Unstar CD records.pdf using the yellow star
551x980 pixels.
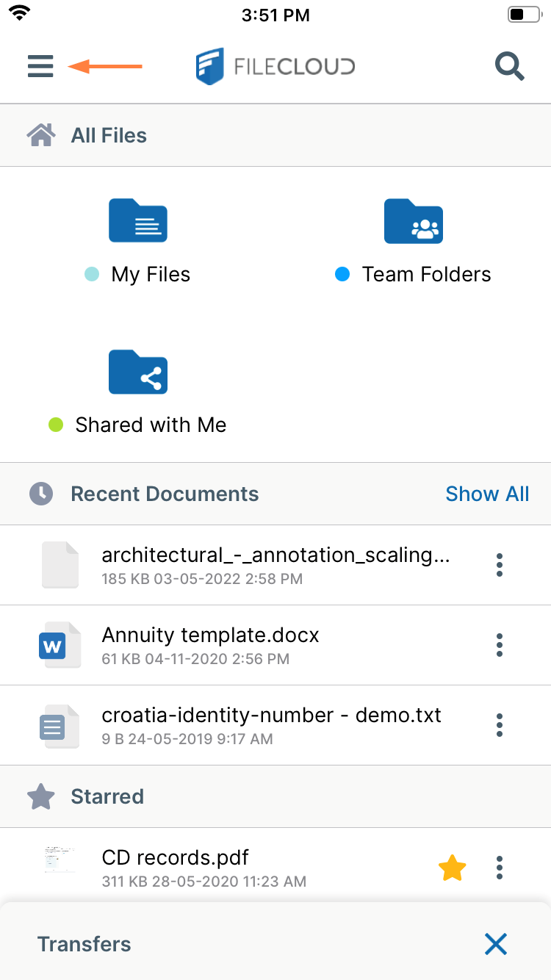tap(452, 868)
